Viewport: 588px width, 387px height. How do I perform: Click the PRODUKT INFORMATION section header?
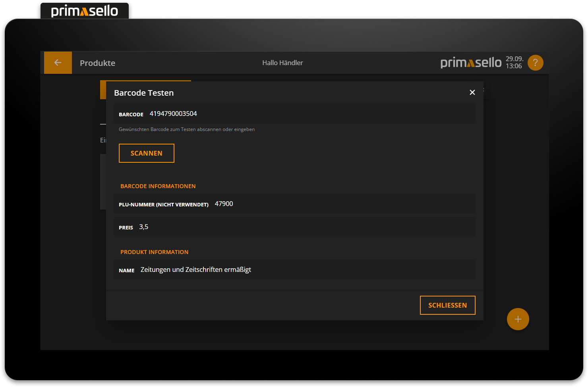pyautogui.click(x=155, y=252)
